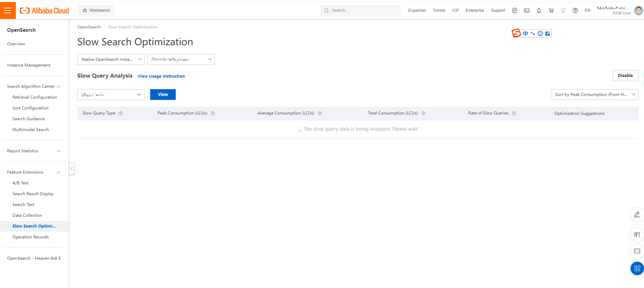Open Native OpenSearch Instance dropdown

point(111,59)
